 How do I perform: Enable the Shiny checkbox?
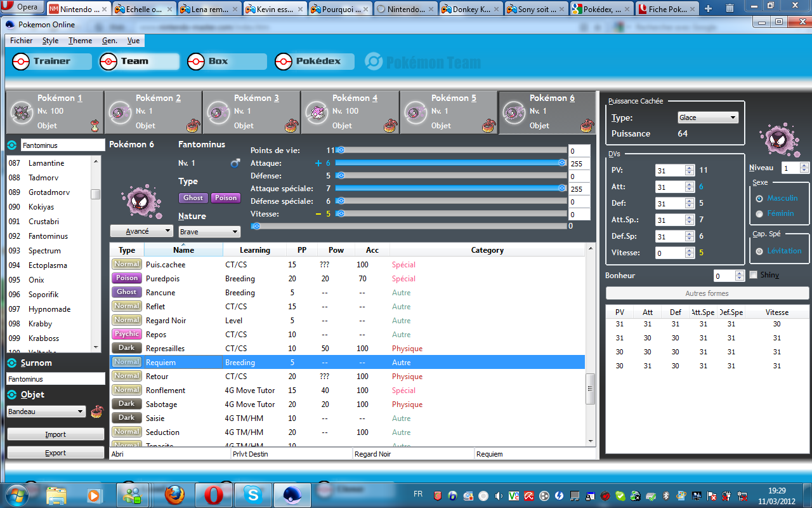(754, 275)
